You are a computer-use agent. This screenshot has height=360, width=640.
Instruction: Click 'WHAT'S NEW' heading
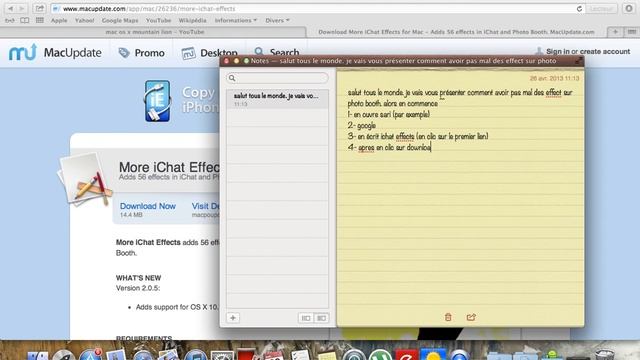coord(138,278)
